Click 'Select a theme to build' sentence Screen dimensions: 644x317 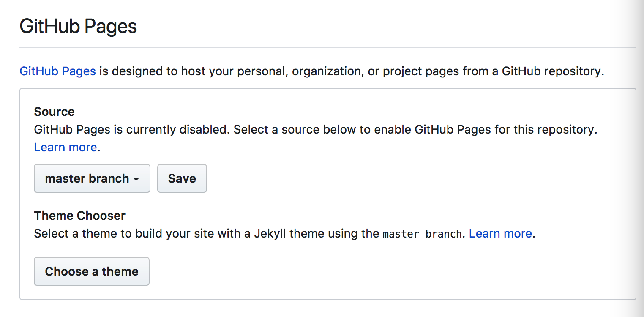point(106,233)
